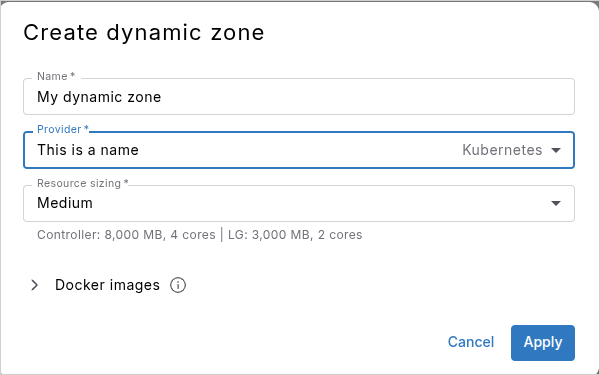Open the Resource sizing dropdown arrow

coord(556,203)
